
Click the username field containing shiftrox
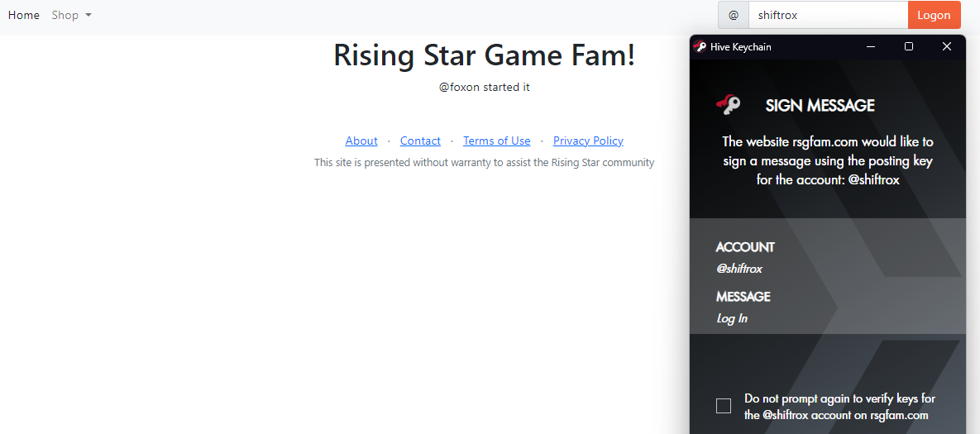828,15
